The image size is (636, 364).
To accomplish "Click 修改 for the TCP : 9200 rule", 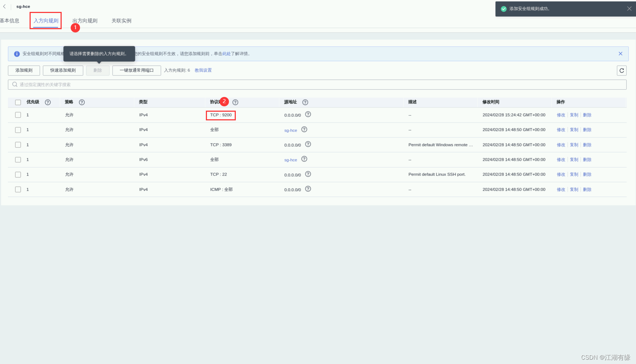I will click(561, 115).
